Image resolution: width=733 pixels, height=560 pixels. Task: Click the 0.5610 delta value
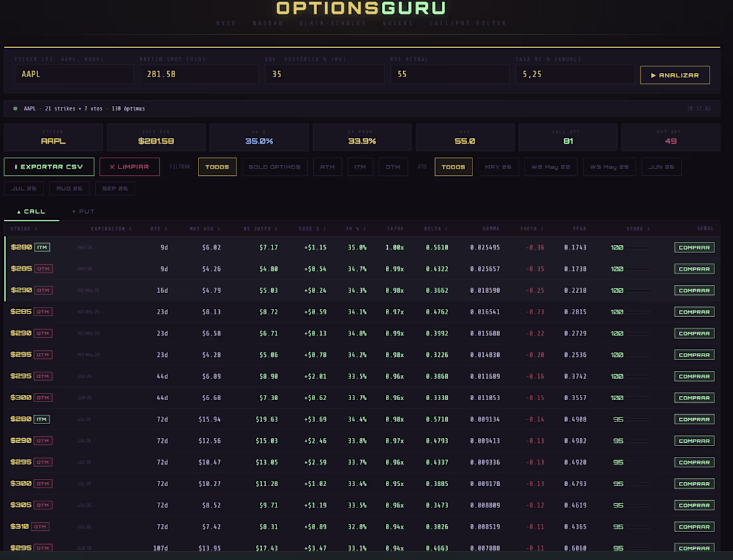436,247
